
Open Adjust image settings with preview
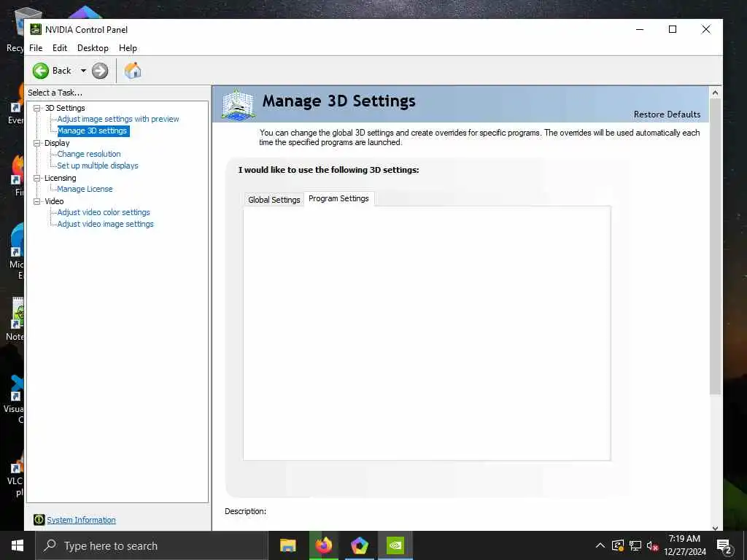(118, 119)
